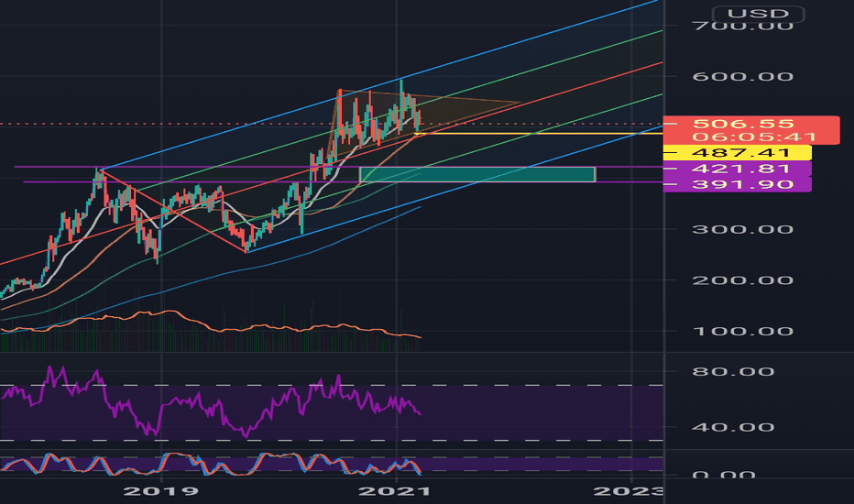Image resolution: width=854 pixels, height=504 pixels.
Task: Select the green support zone rectangle
Action: pyautogui.click(x=477, y=174)
